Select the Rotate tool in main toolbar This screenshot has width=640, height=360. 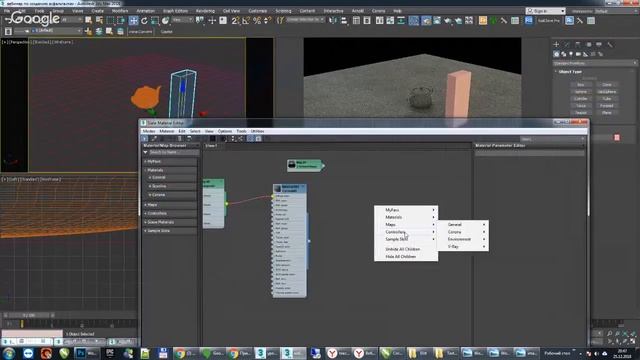click(144, 20)
